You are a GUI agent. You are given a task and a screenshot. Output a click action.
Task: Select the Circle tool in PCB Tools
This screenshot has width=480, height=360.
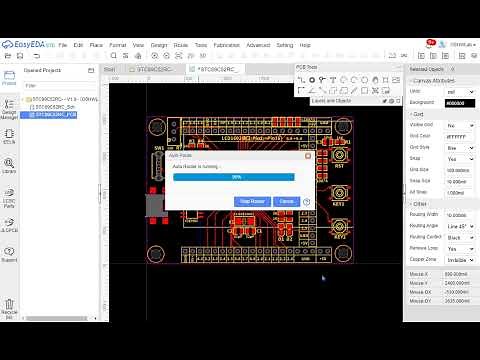[365, 80]
